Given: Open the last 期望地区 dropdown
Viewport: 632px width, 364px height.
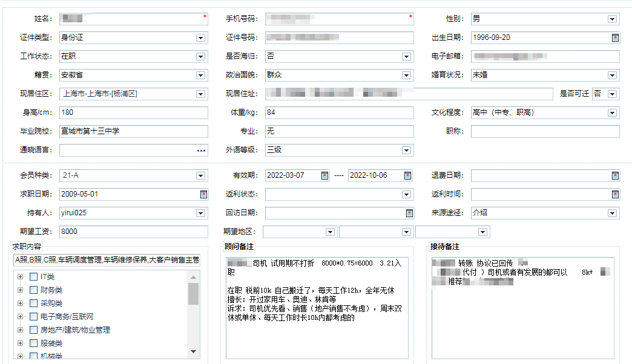Looking at the screenshot, I should [x=482, y=232].
